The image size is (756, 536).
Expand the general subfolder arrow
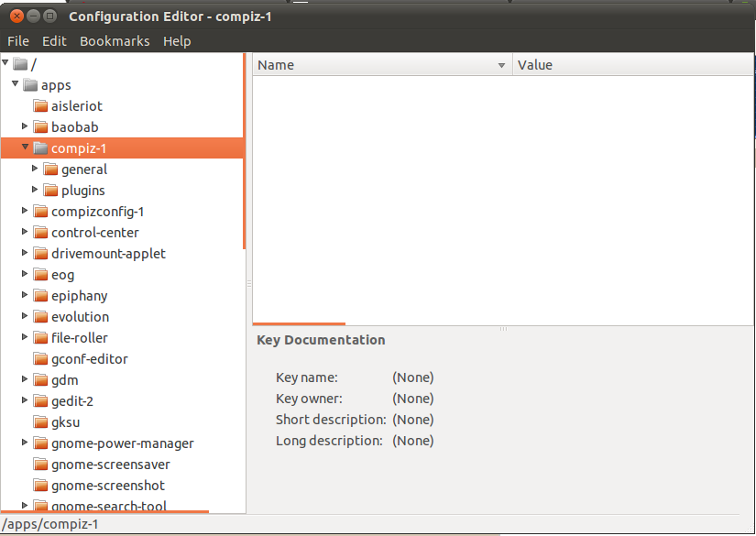tap(35, 169)
